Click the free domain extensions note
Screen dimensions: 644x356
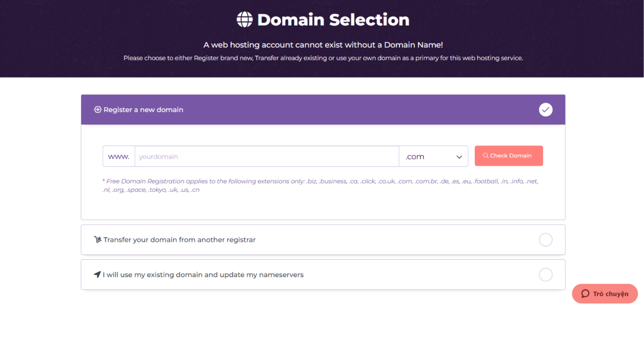[x=320, y=185]
